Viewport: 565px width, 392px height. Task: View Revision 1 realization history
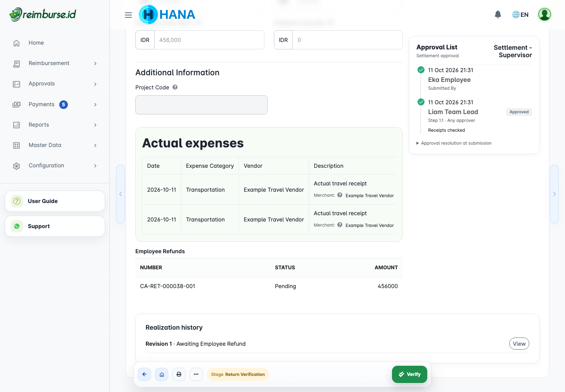point(519,344)
